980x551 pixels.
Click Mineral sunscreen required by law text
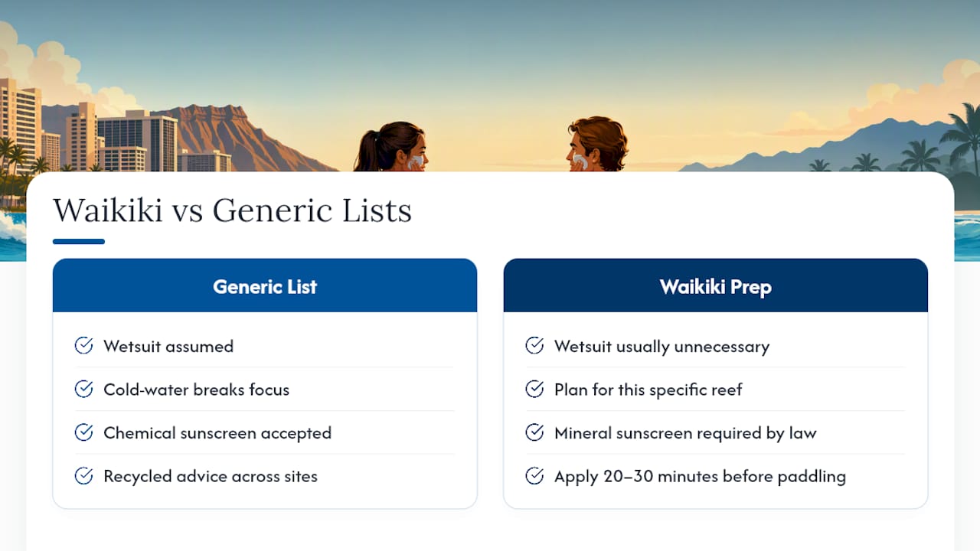[x=685, y=433]
